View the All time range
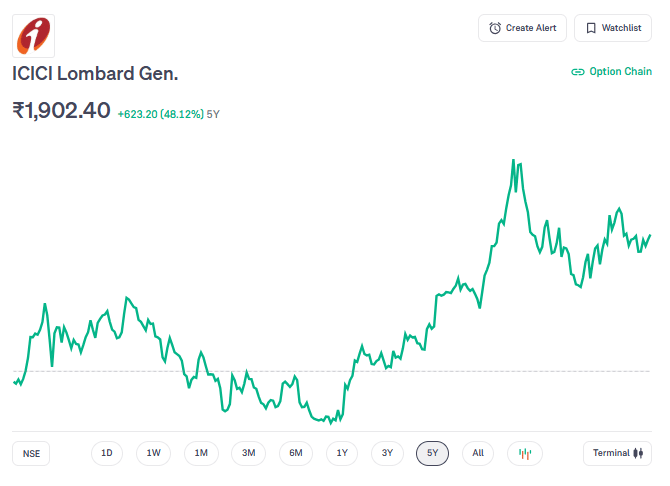Image resolution: width=670 pixels, height=486 pixels. 478,453
